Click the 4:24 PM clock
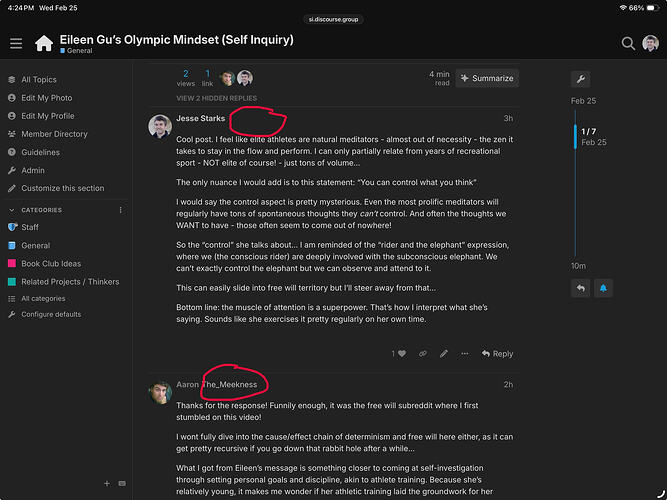This screenshot has width=667, height=500. [x=20, y=8]
